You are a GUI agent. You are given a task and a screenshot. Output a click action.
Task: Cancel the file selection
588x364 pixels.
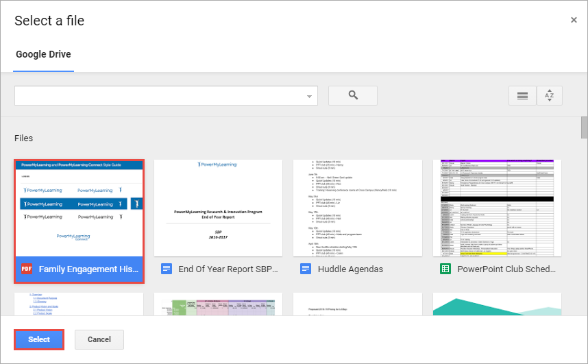[99, 339]
